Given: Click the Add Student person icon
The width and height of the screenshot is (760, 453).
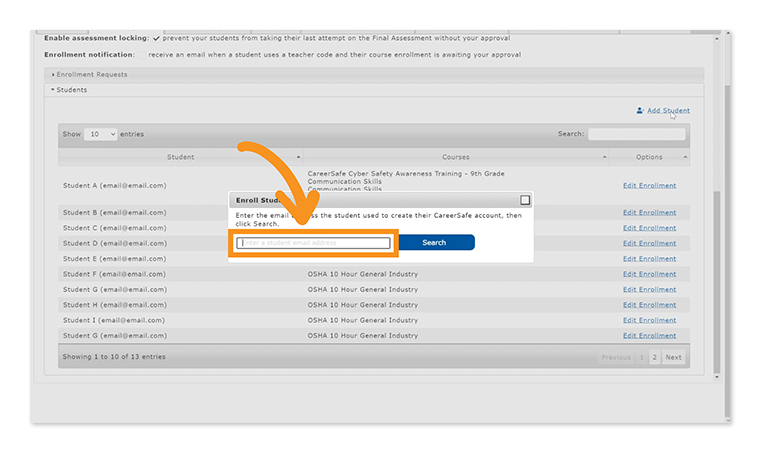Looking at the screenshot, I should [x=640, y=110].
